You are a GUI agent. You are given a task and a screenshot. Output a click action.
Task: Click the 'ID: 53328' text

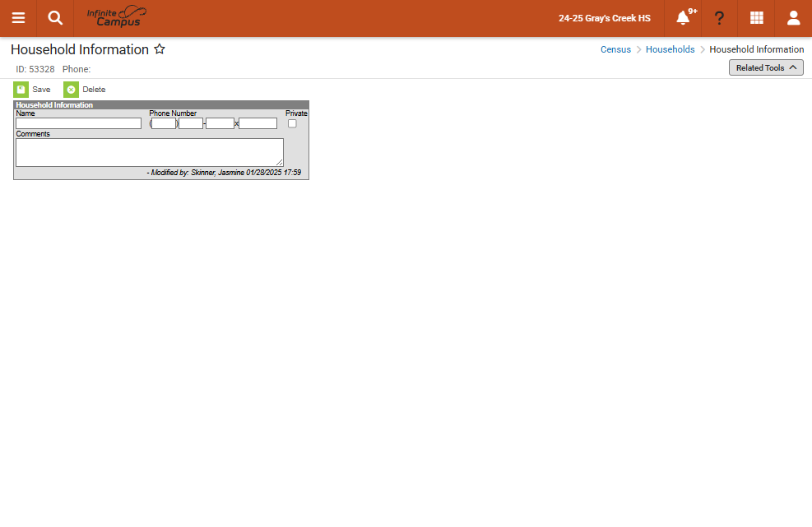click(35, 69)
